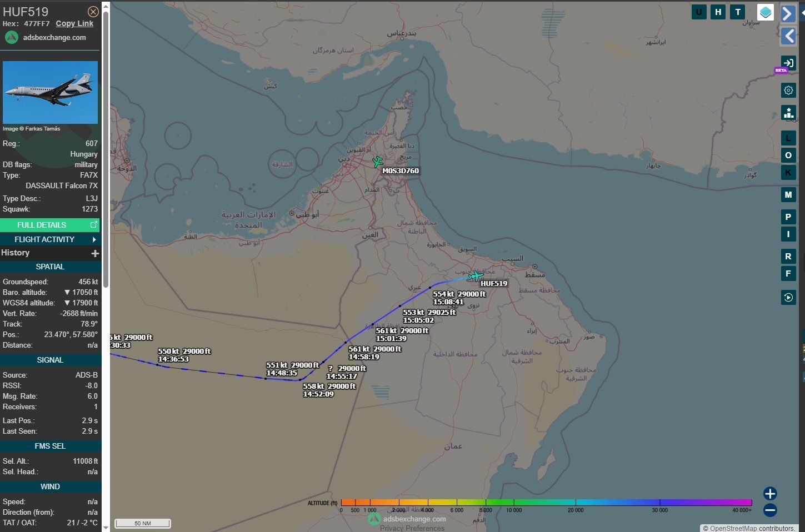Screen dimensions: 805x532
Task: Open settings gear on map sidebar
Action: point(788,91)
